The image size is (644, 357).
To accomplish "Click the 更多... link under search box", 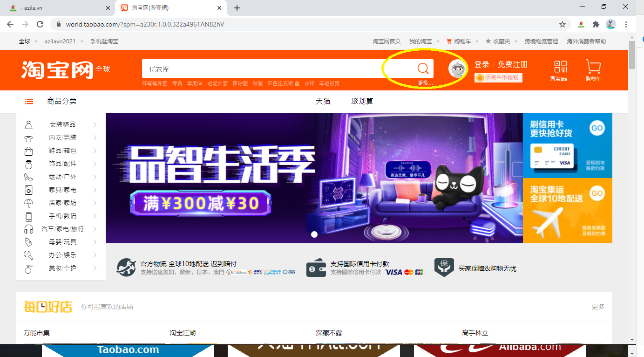I will pyautogui.click(x=425, y=83).
